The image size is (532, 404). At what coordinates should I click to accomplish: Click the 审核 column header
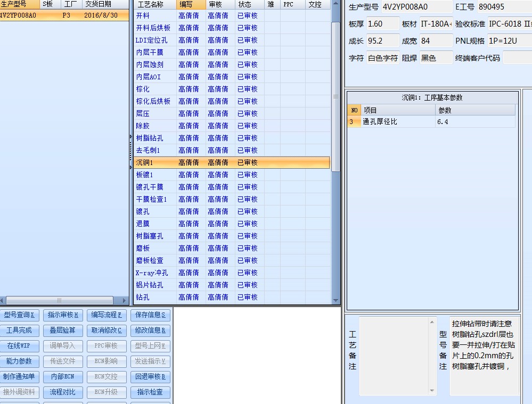tap(220, 4)
